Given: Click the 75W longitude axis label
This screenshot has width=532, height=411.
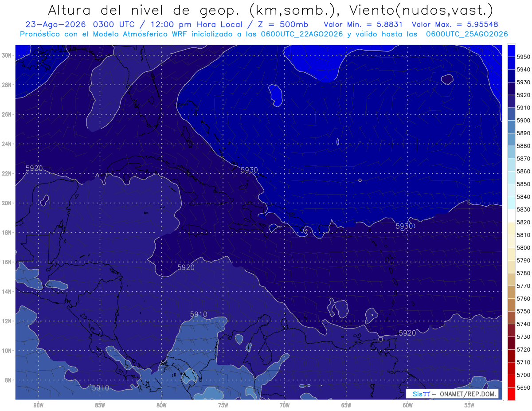Looking at the screenshot, I should tap(223, 406).
